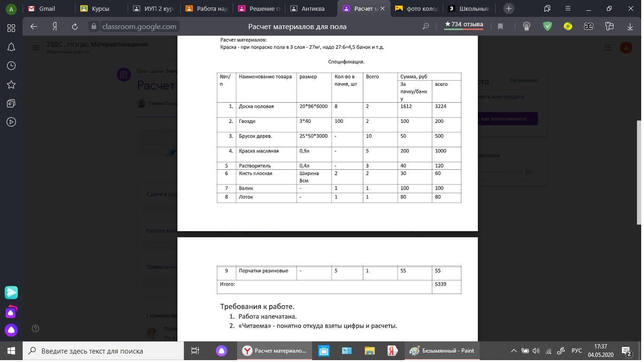The width and height of the screenshot is (644, 362).
Task: Switch to the Антиква tab
Action: (311, 8)
